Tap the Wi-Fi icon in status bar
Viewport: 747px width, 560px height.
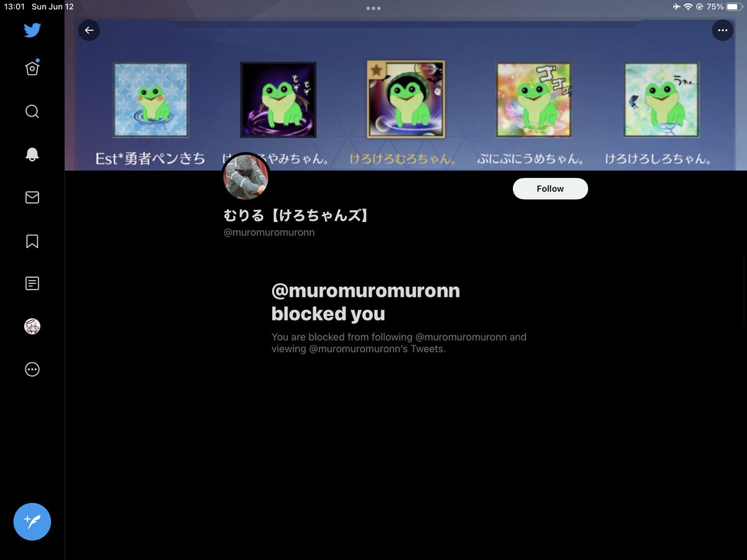(x=688, y=6)
